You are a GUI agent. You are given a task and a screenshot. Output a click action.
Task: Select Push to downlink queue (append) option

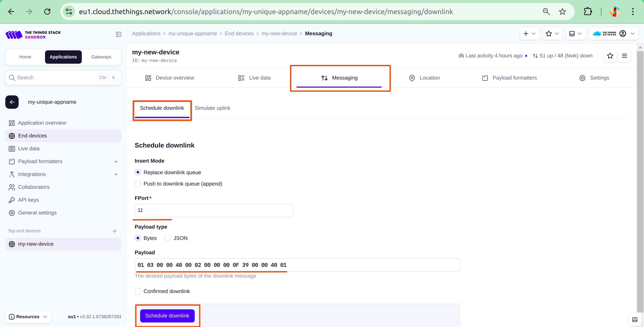coord(138,184)
